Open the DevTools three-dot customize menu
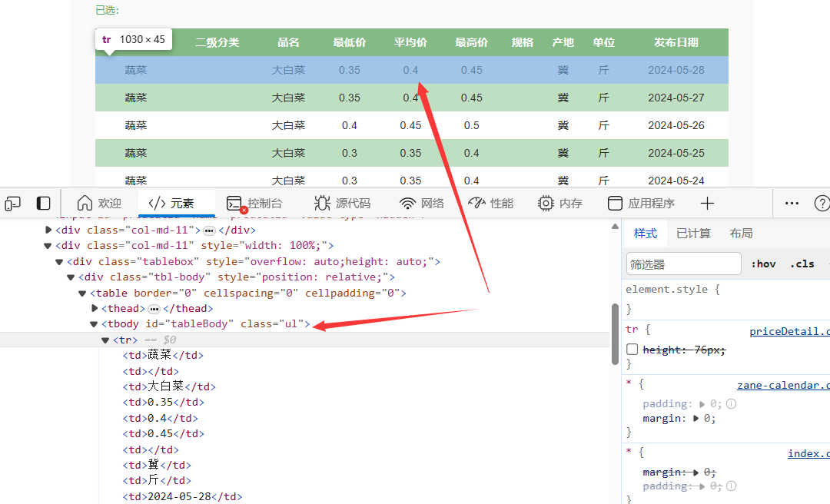830x504 pixels. pyautogui.click(x=792, y=204)
